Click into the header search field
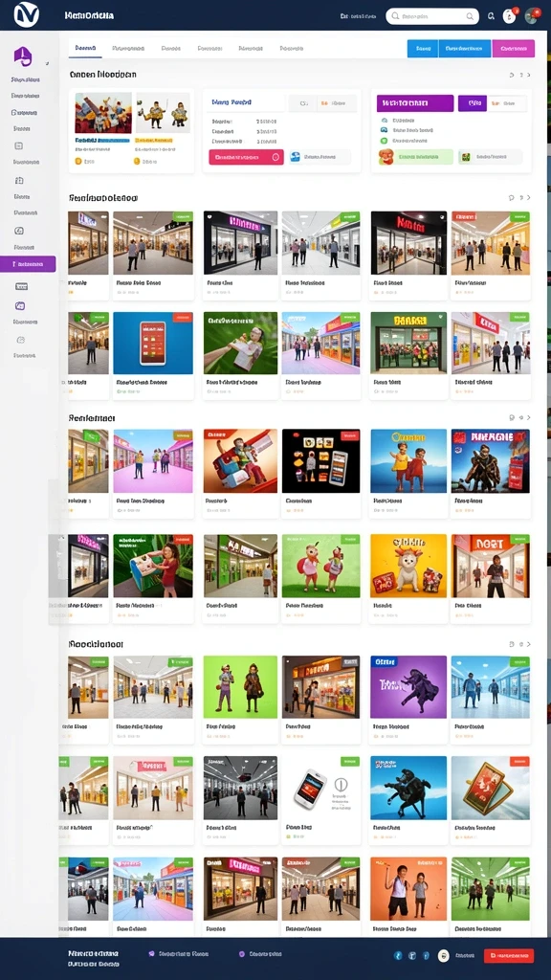This screenshot has width=551, height=980. coord(432,16)
